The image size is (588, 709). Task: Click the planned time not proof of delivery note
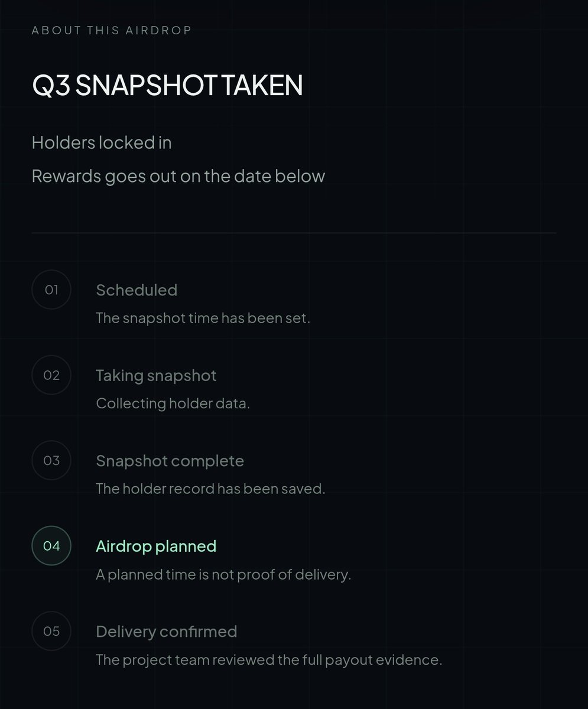pos(223,575)
